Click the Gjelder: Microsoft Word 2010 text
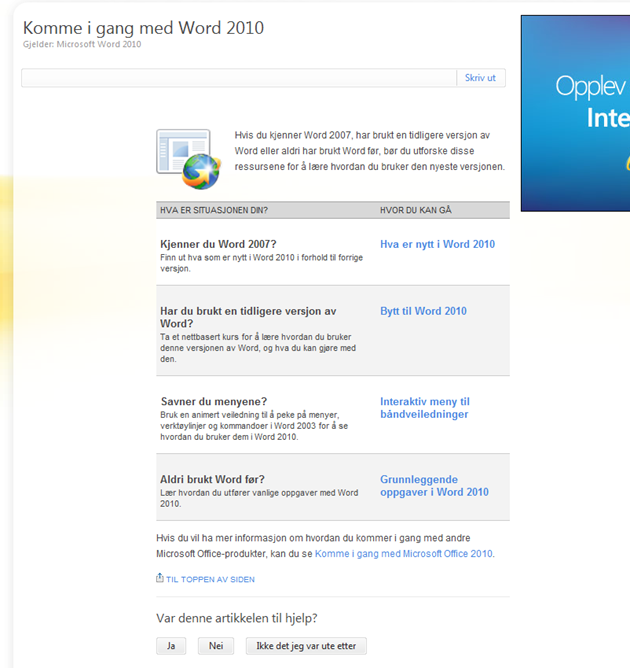This screenshot has height=668, width=630. point(82,44)
